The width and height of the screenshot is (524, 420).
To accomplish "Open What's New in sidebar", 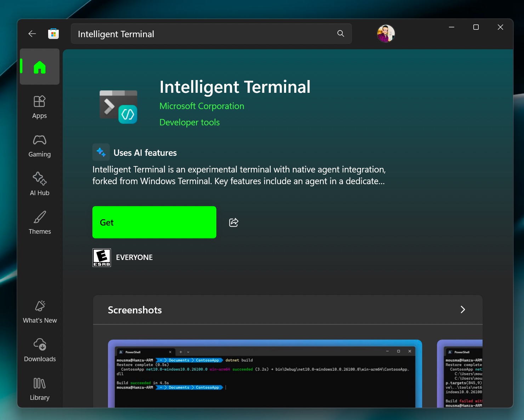I will point(40,312).
